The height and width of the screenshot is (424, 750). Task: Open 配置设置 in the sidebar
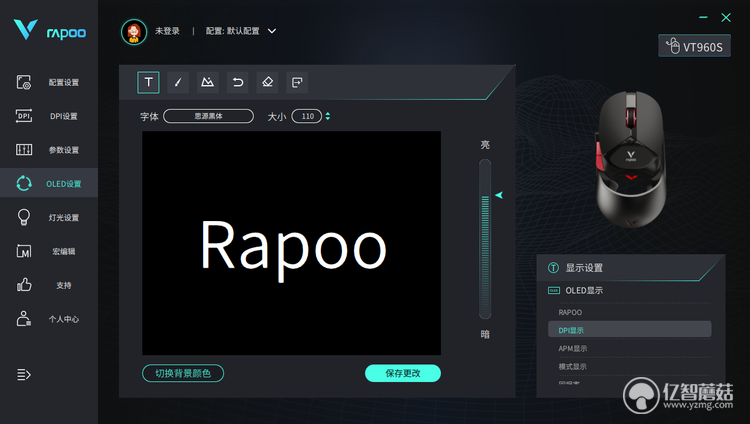pyautogui.click(x=49, y=82)
